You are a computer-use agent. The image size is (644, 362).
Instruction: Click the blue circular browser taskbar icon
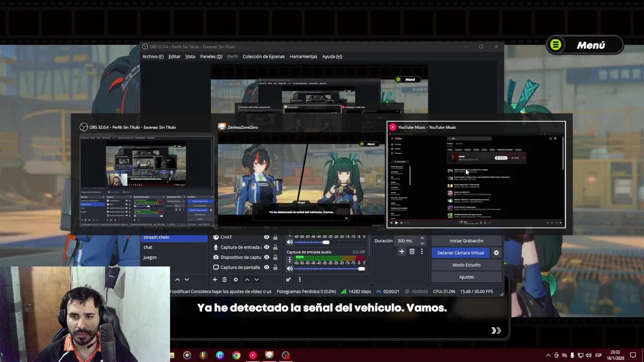tap(220, 355)
